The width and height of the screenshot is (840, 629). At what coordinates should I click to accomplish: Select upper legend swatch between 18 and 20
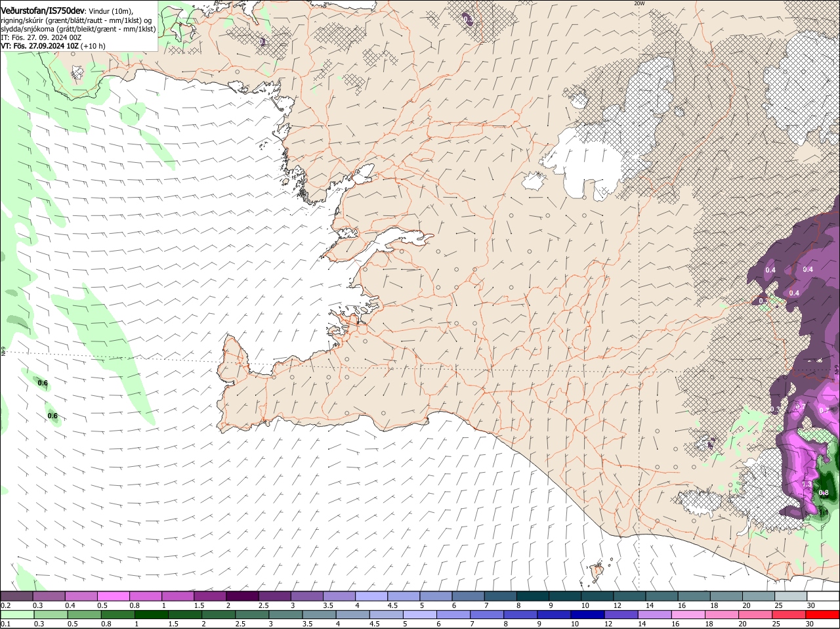(x=727, y=596)
